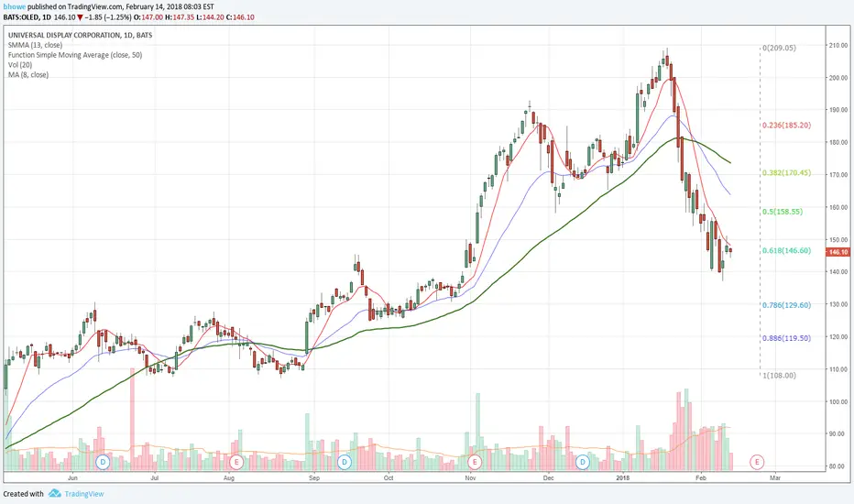Click the earnings E marker just after Aug

point(235,463)
